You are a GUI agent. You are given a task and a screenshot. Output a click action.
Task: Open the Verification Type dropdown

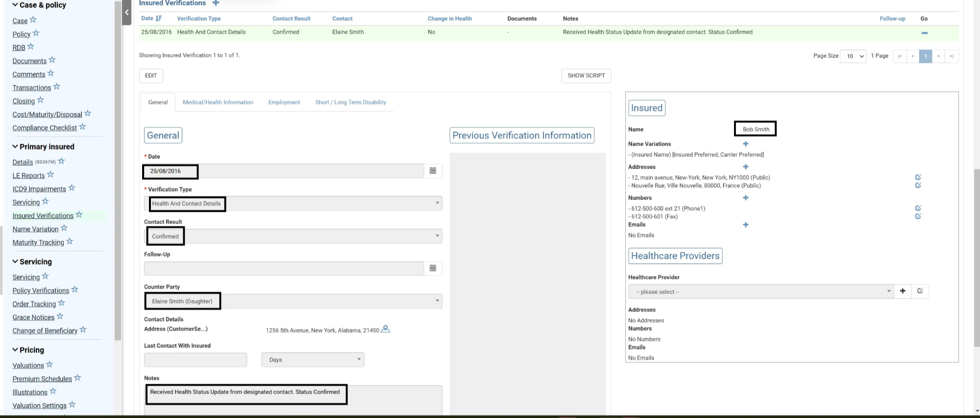[437, 203]
